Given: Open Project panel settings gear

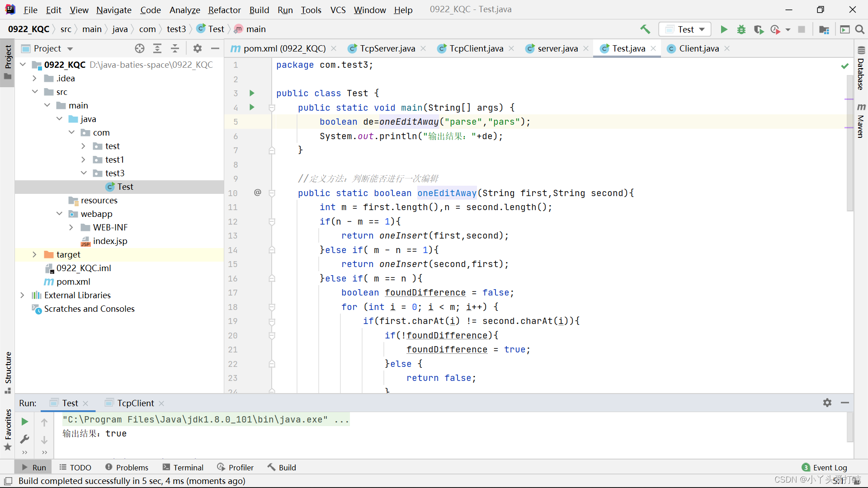Looking at the screenshot, I should pos(198,48).
